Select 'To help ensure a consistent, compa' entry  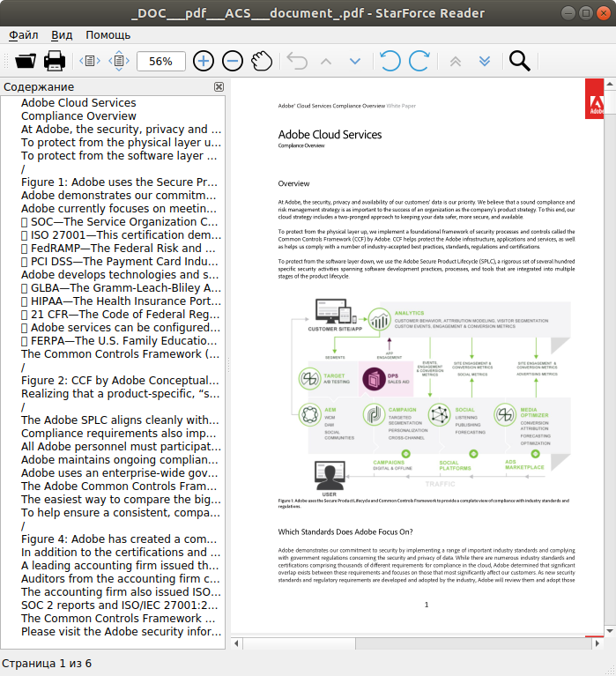[x=120, y=513]
